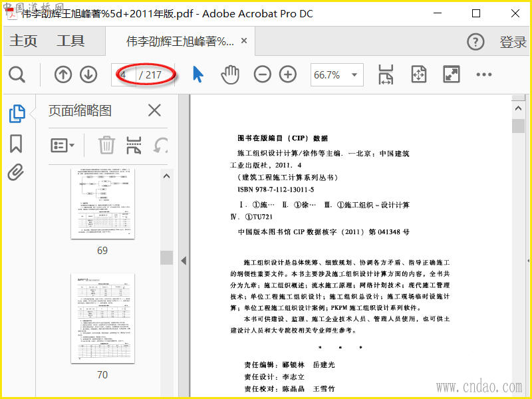Screen dimensions: 532x399
Task: Open the 66.7% zoom level dropdown
Action: coord(337,74)
